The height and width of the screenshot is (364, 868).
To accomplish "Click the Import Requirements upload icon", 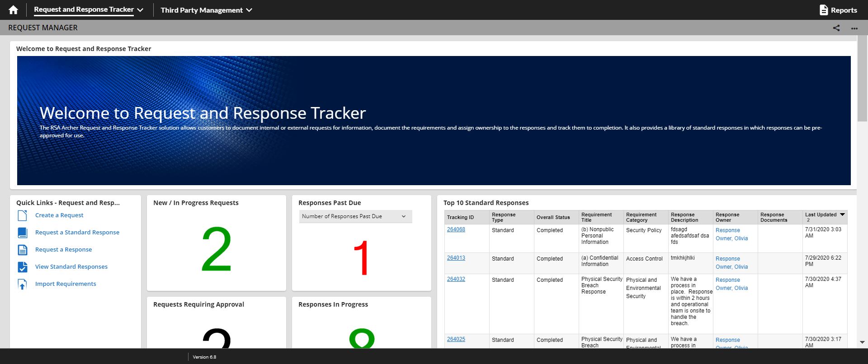I will tap(22, 284).
